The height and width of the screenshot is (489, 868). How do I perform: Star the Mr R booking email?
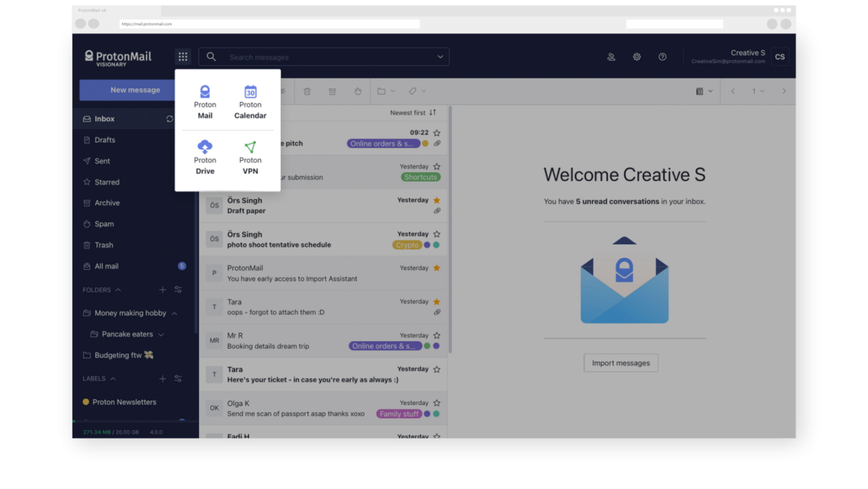pos(436,336)
